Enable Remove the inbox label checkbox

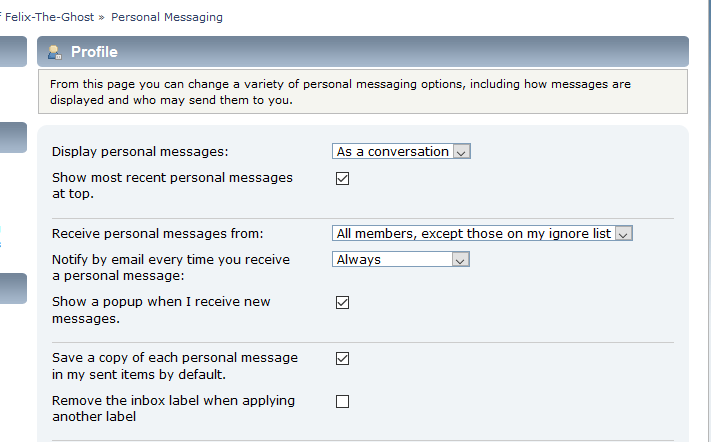tap(342, 401)
